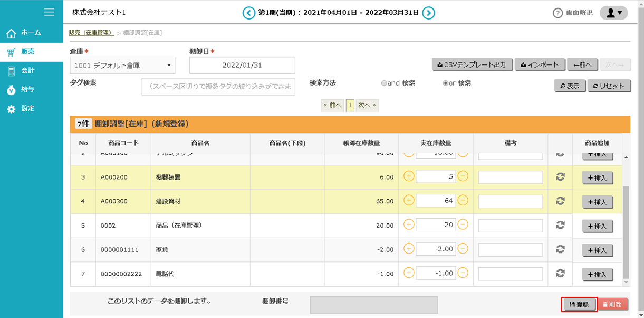
Task: Click the table's vertical scrollbar
Action: tap(626, 232)
